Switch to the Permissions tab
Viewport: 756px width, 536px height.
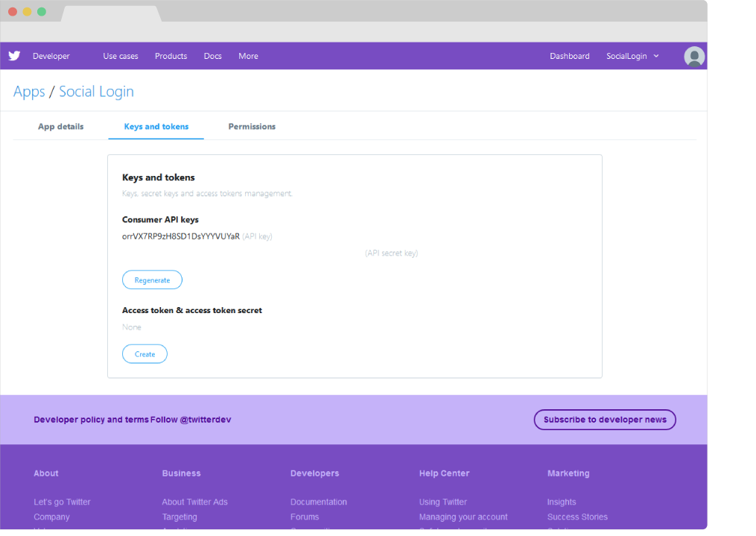pyautogui.click(x=252, y=127)
